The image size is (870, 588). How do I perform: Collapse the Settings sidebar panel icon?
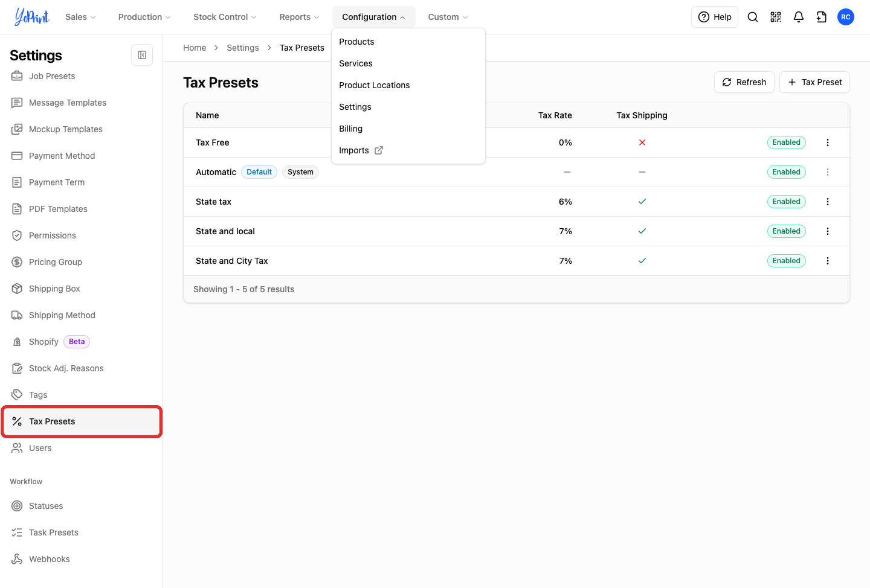[142, 55]
